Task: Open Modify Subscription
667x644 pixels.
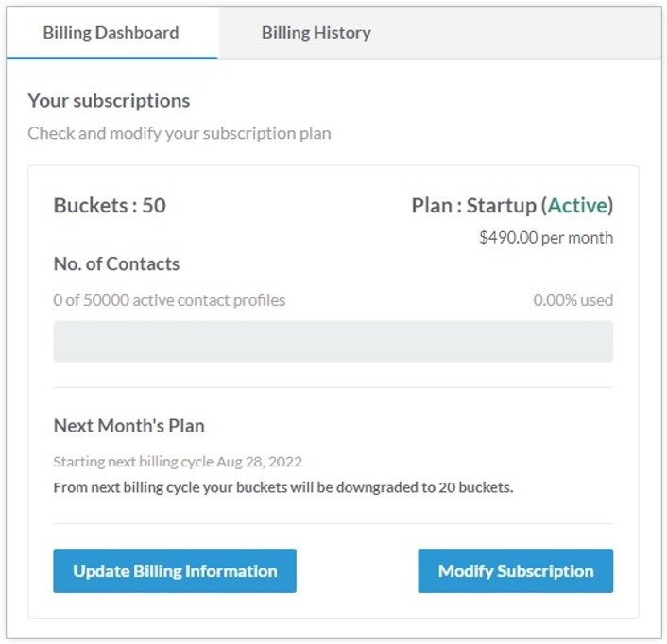Action: 516,570
